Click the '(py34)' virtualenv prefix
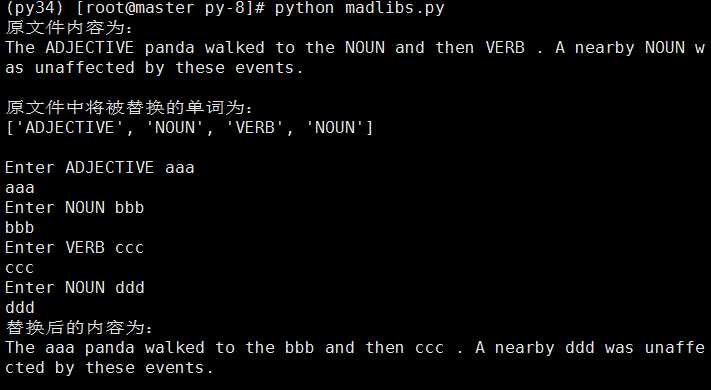The width and height of the screenshot is (711, 390). point(35,8)
